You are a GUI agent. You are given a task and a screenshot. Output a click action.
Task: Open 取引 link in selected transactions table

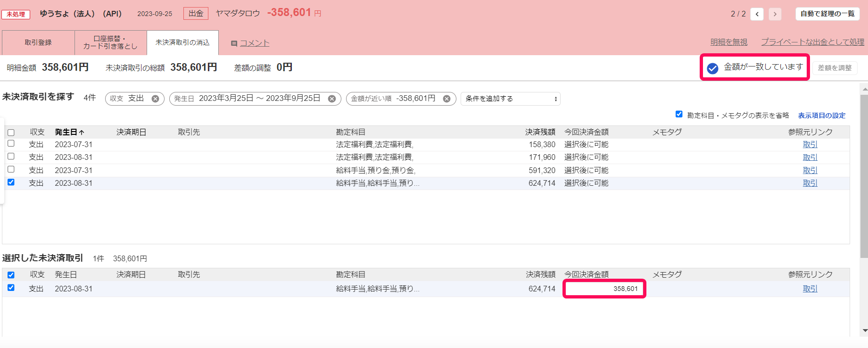click(x=810, y=289)
